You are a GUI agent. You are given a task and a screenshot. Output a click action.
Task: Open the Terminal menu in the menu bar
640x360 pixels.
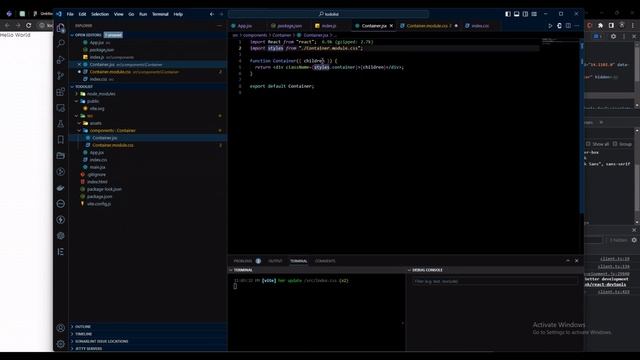160,14
